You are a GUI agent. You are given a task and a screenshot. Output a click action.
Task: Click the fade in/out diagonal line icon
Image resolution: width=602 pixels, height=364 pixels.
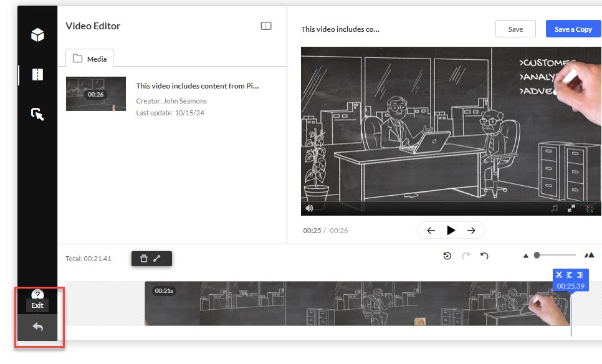156,259
